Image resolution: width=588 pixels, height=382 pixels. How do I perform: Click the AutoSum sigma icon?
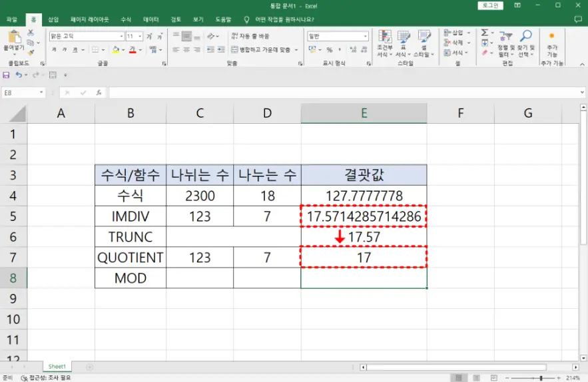click(x=485, y=33)
